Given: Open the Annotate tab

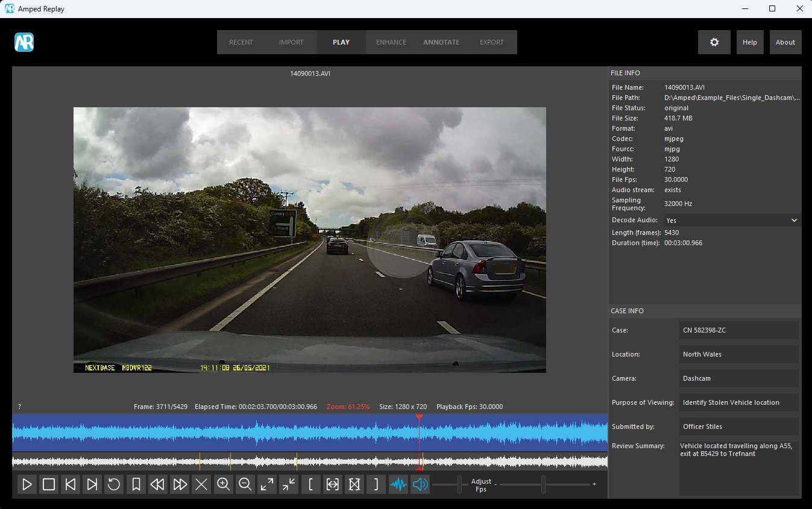Looking at the screenshot, I should 441,42.
